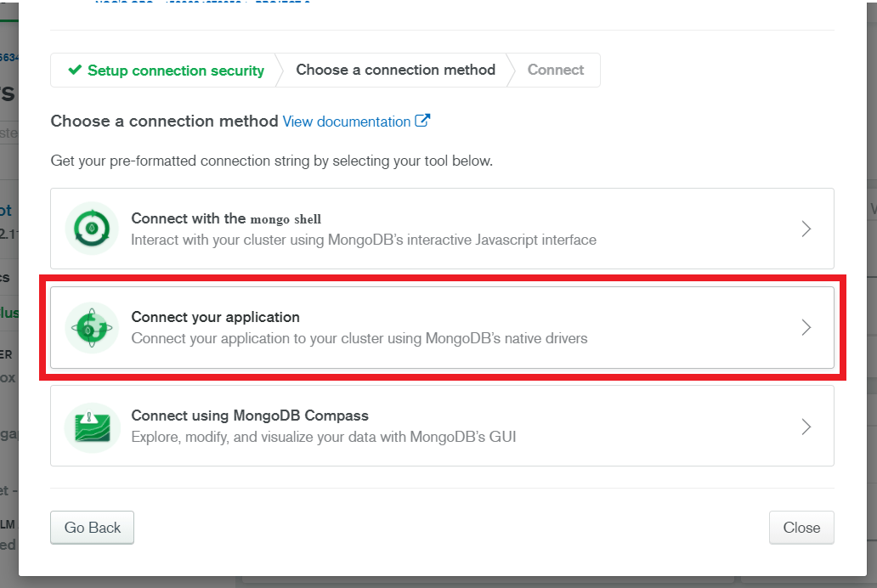The width and height of the screenshot is (877, 588).
Task: Click the 'interactive Javascript interface' description
Action: pyautogui.click(x=364, y=240)
